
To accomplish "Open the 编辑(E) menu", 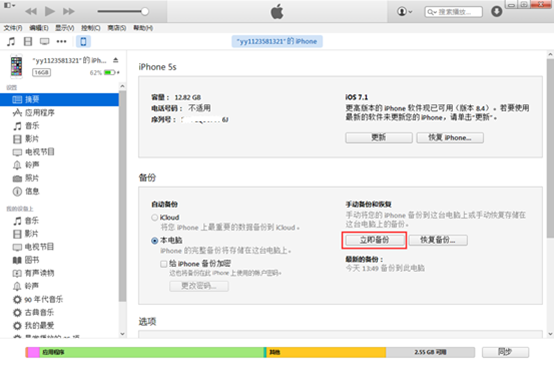I will tap(39, 28).
